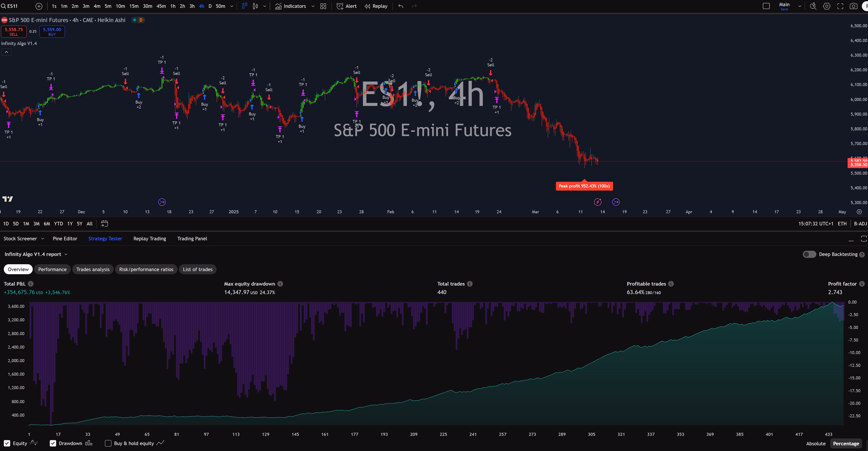Viewport: 868px width, 451px height.
Task: Set the date range to YTD
Action: click(x=58, y=224)
